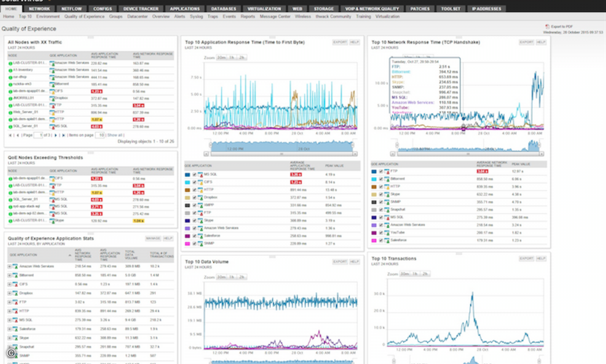The width and height of the screenshot is (606, 364).
Task: Click the next-page arrow in All Nodes pager
Action: (x=56, y=135)
